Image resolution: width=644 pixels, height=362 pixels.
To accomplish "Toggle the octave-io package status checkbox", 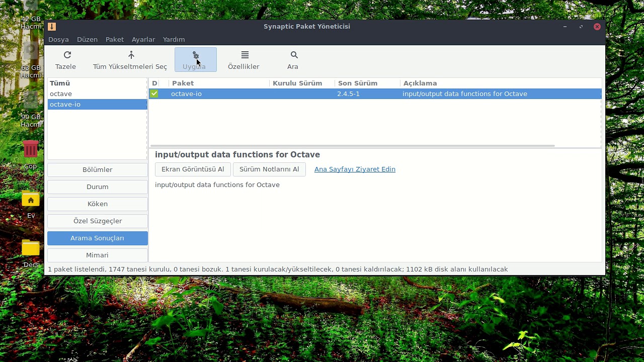I will [154, 94].
